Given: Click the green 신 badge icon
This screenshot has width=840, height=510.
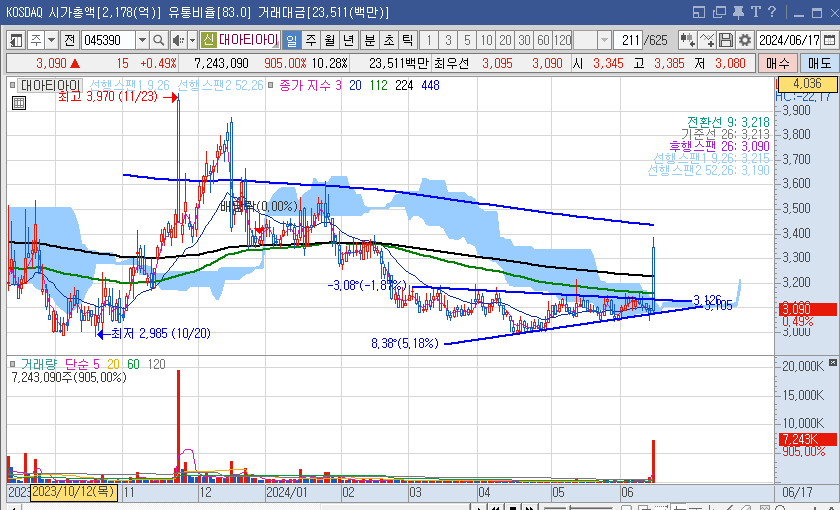Looking at the screenshot, I should coord(208,40).
